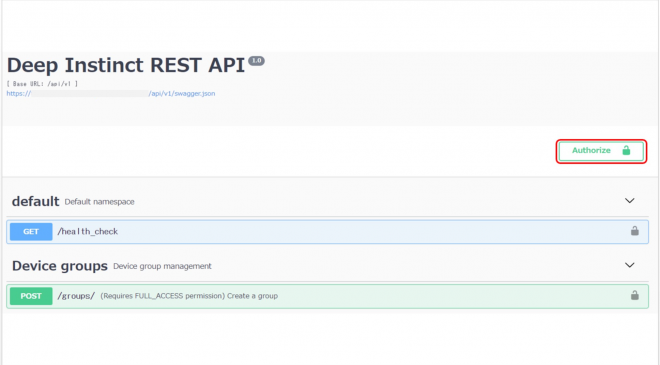The height and width of the screenshot is (365, 660).
Task: Select the default section heading
Action: point(35,201)
